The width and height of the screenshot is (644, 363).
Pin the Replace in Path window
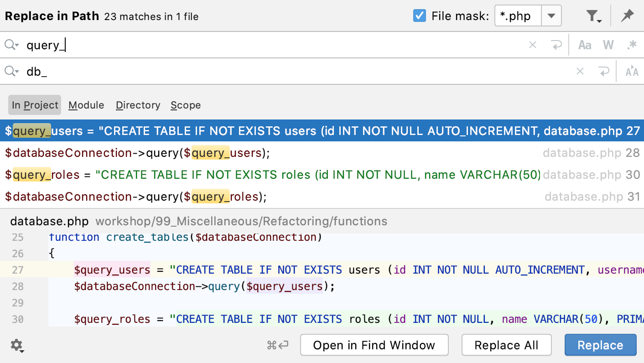pos(628,16)
